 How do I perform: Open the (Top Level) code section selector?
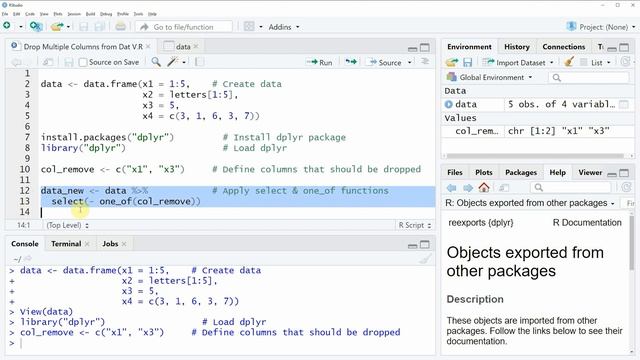tap(67, 225)
